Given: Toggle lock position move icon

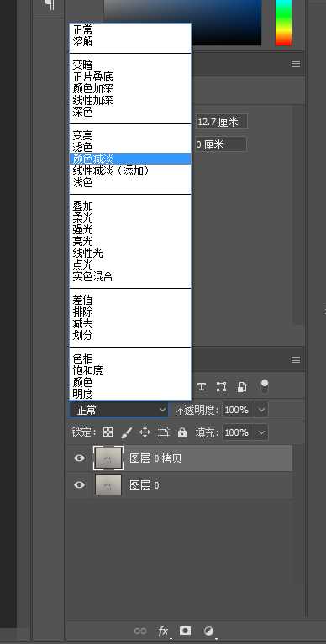Looking at the screenshot, I should 145,432.
